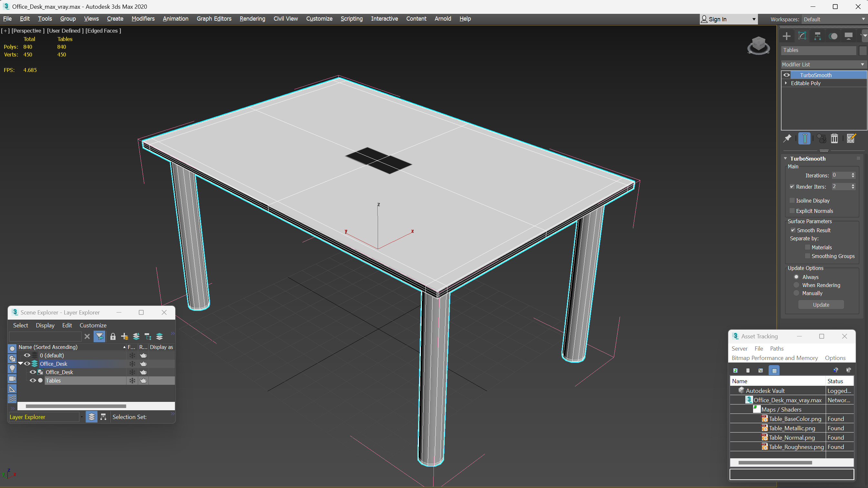This screenshot has height=488, width=868.
Task: Open Paths menu in Asset Tracking
Action: pos(777,349)
